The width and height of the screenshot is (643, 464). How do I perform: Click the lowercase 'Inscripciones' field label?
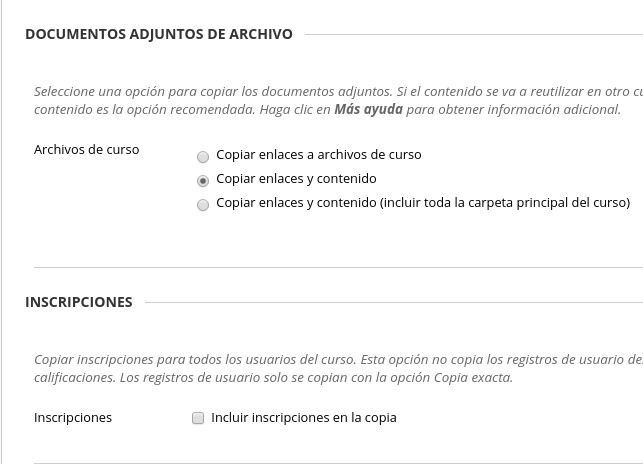tap(73, 418)
